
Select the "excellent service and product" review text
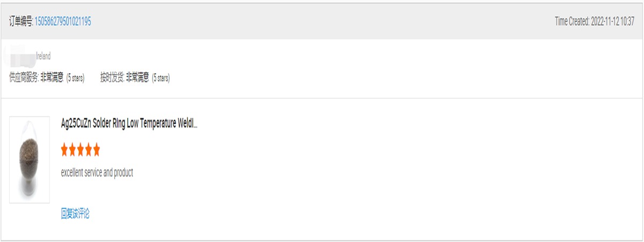[97, 173]
